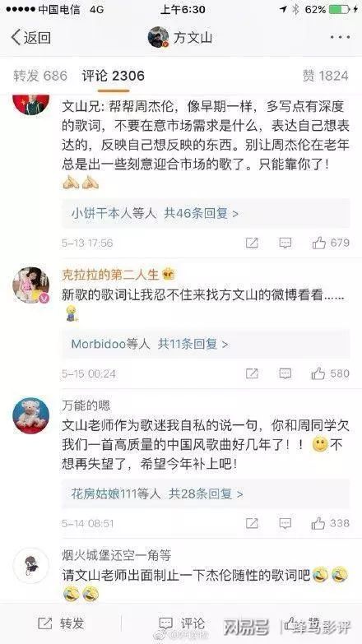The width and height of the screenshot is (362, 644).
Task: Like the comment with 679 likes
Action: pyautogui.click(x=331, y=243)
